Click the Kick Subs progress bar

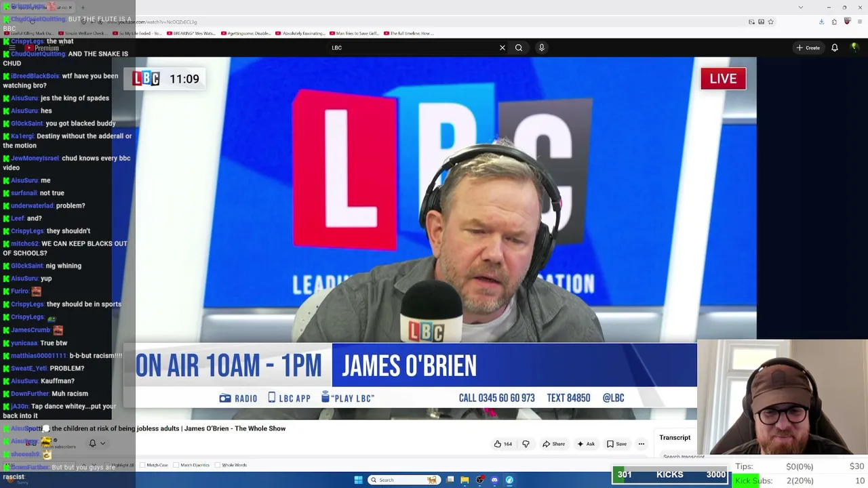[800, 481]
